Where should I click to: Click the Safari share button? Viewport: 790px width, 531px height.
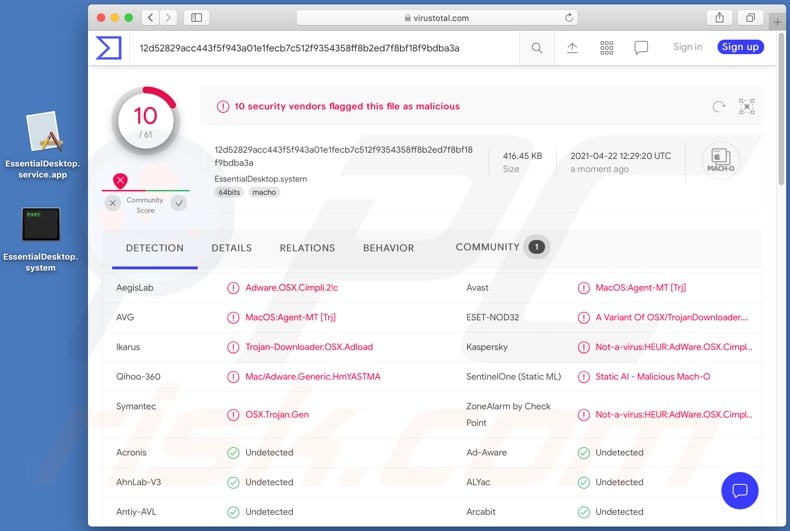coord(719,18)
